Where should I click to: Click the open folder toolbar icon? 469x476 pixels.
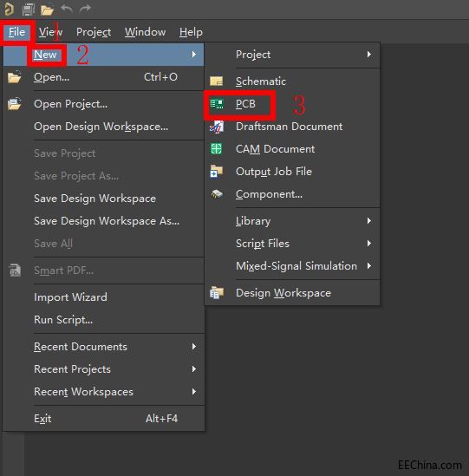(x=47, y=10)
